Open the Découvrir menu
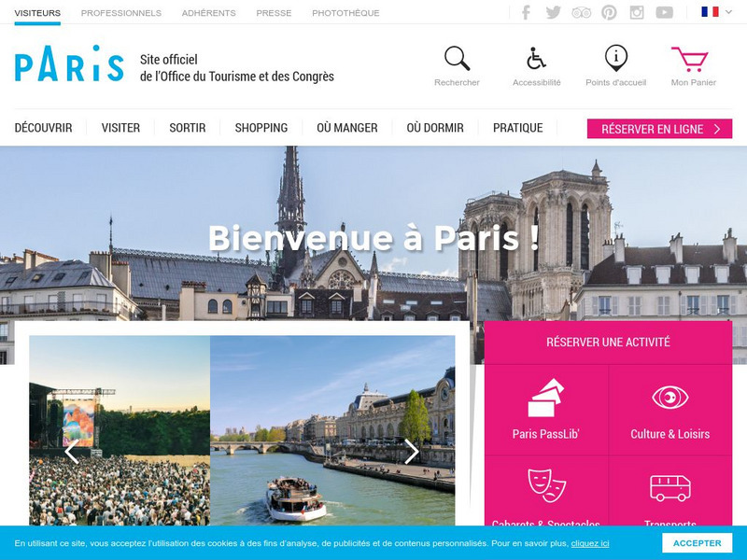747x560 pixels. 43,128
